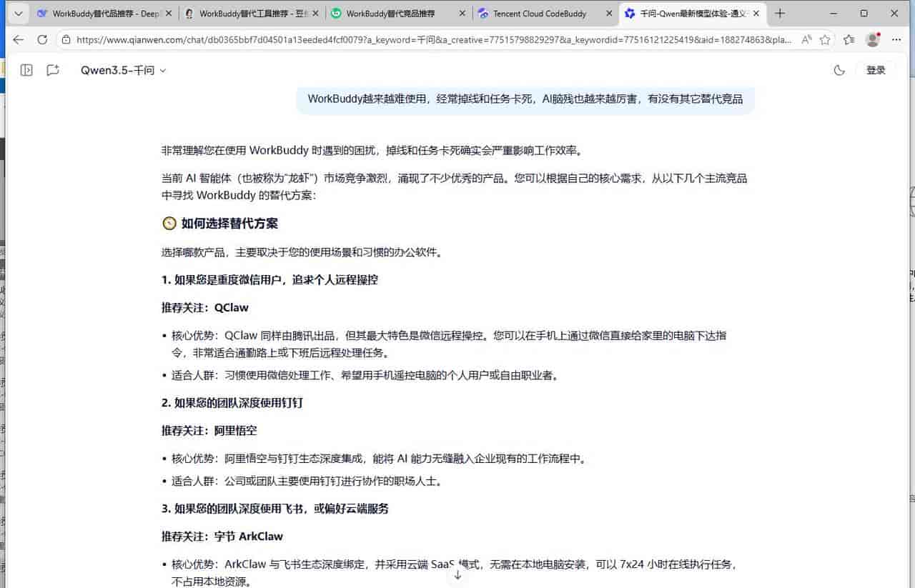The height and width of the screenshot is (588, 915).
Task: Close the WorkBuddy替代竞品推荐 tab
Action: 463,14
